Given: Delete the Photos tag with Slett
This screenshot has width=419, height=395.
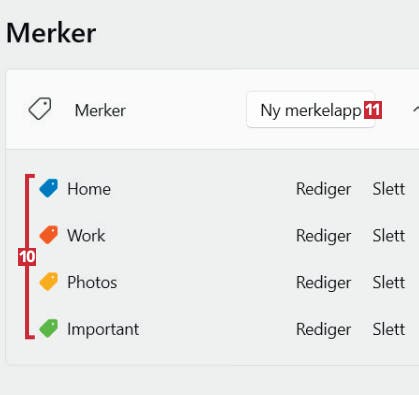Looking at the screenshot, I should (389, 282).
